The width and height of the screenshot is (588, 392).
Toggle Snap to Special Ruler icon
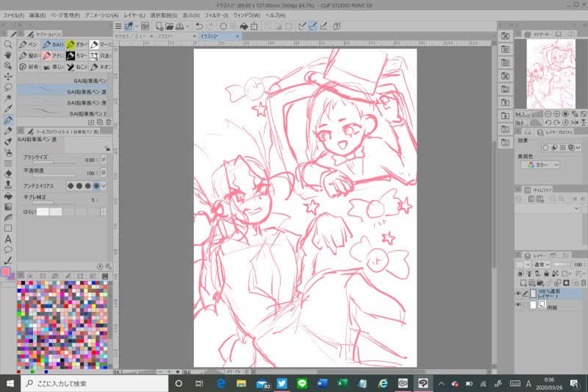point(313,26)
